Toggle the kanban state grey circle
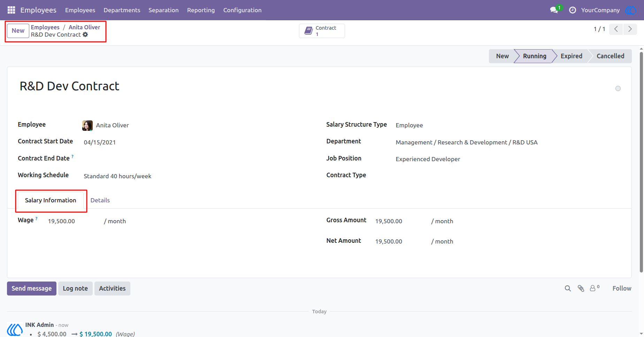 (x=618, y=89)
